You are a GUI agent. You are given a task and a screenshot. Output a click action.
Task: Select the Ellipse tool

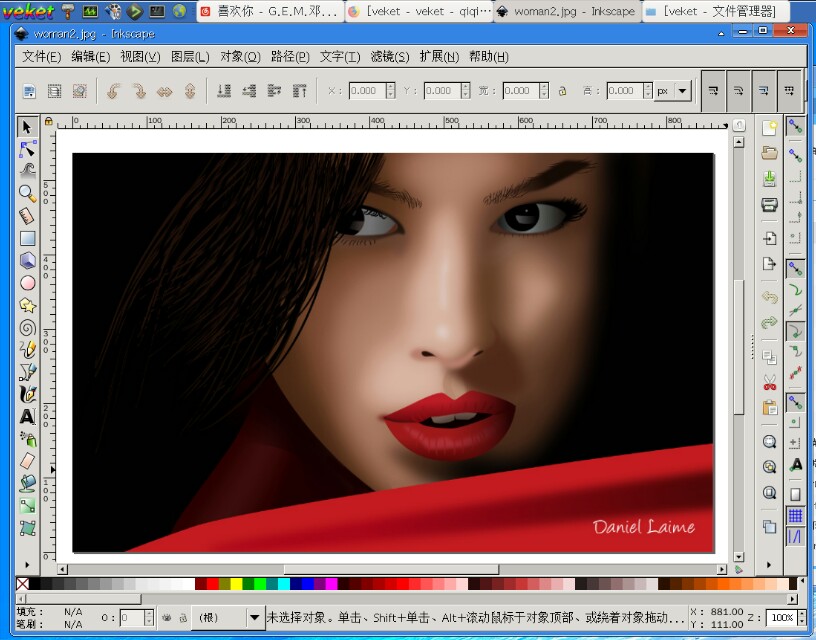[x=27, y=283]
